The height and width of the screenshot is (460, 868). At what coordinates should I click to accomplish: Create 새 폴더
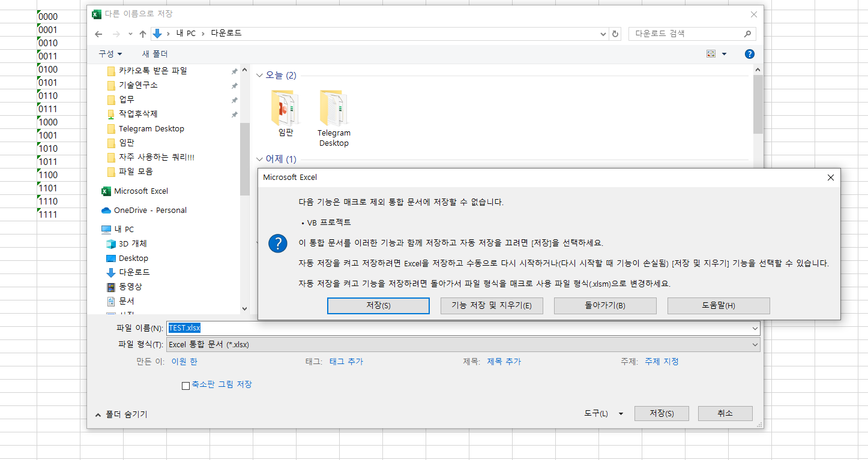[x=155, y=54]
